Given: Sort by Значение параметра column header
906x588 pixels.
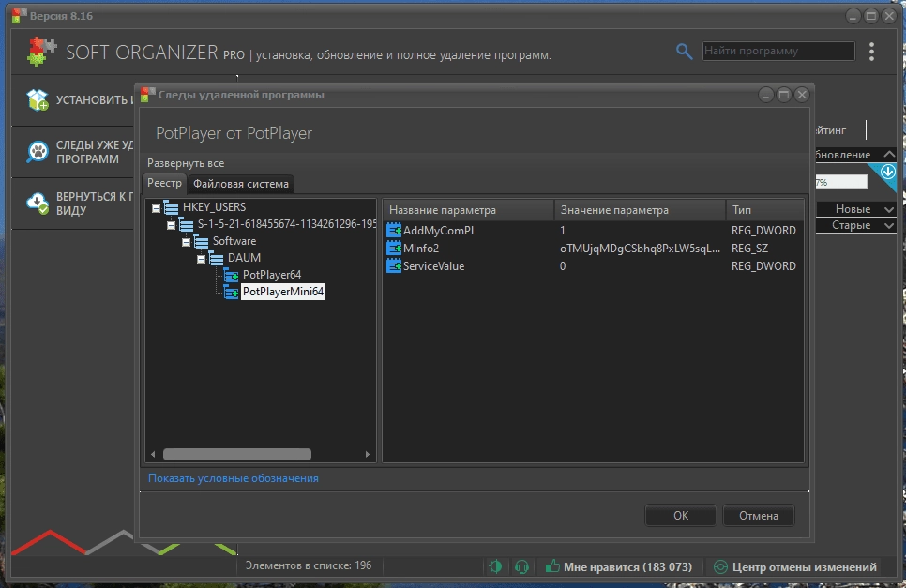Looking at the screenshot, I should tap(640, 210).
